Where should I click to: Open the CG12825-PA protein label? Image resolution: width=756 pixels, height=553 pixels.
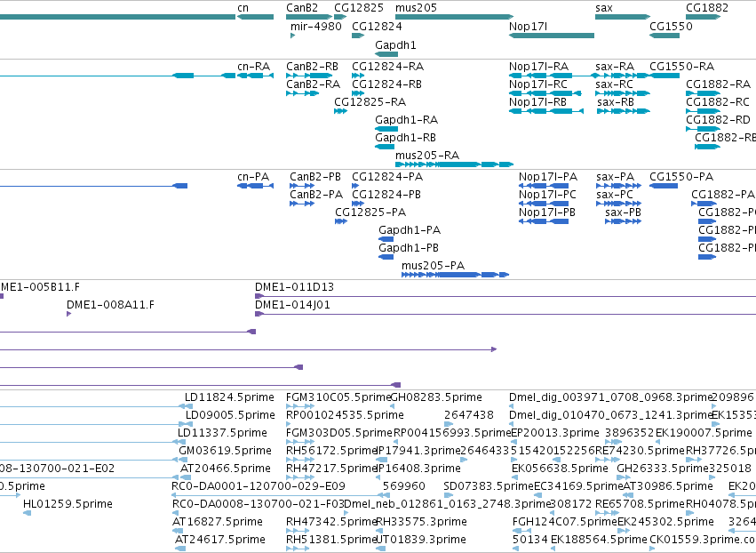click(x=370, y=212)
